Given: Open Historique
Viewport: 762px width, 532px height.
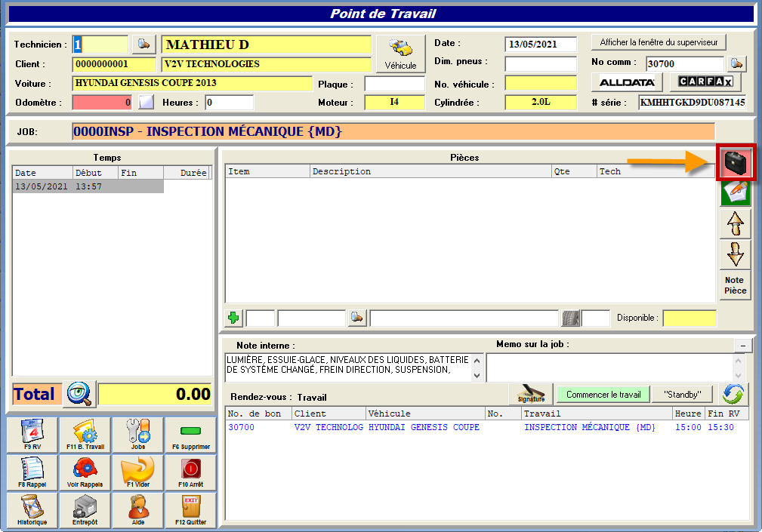Looking at the screenshot, I should [x=32, y=511].
